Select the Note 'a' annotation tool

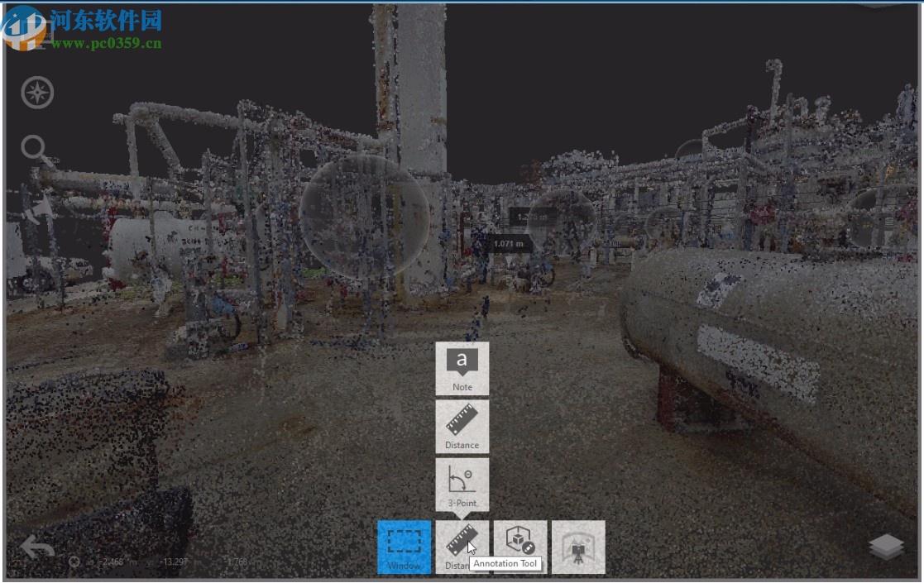[x=461, y=366]
